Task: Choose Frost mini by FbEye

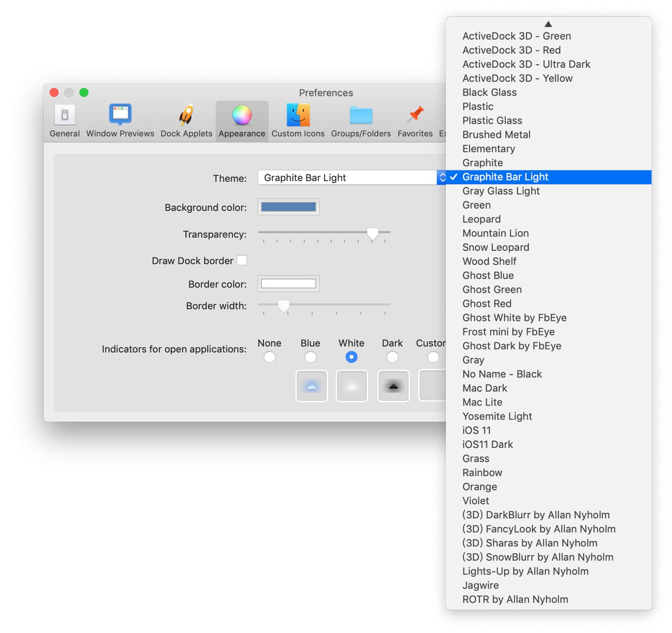Action: coord(549,332)
